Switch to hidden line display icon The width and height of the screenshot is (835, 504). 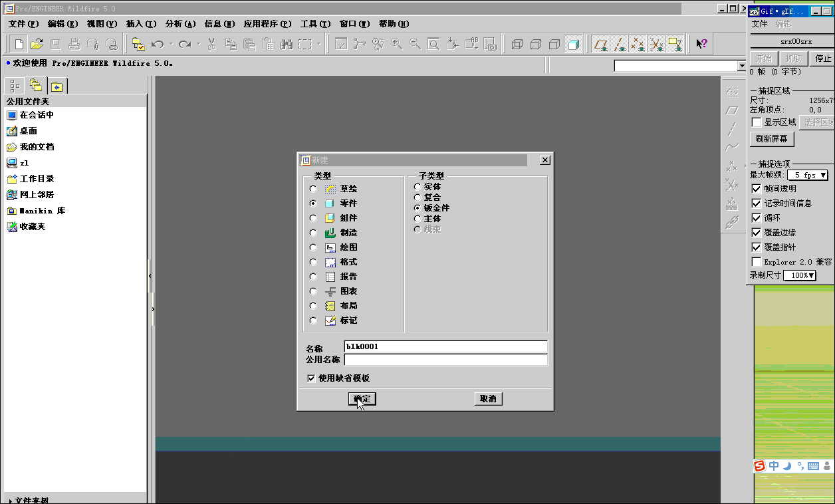click(x=536, y=44)
